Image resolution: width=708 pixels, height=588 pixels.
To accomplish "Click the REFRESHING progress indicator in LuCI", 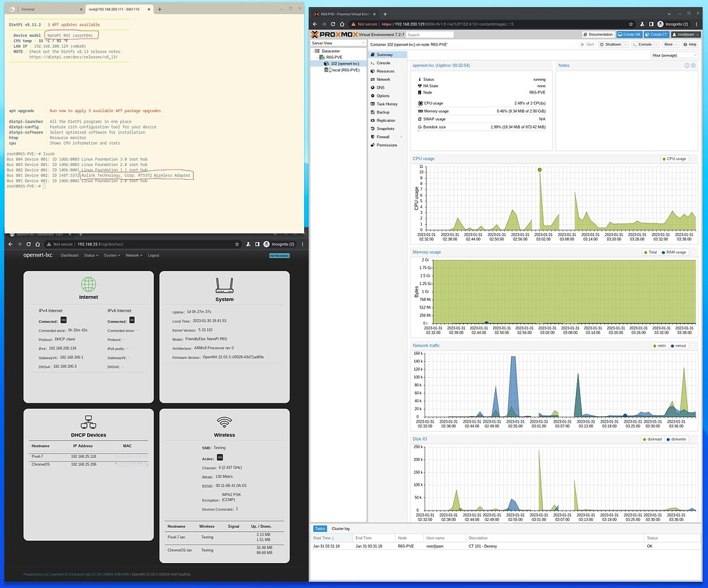I will [x=279, y=255].
